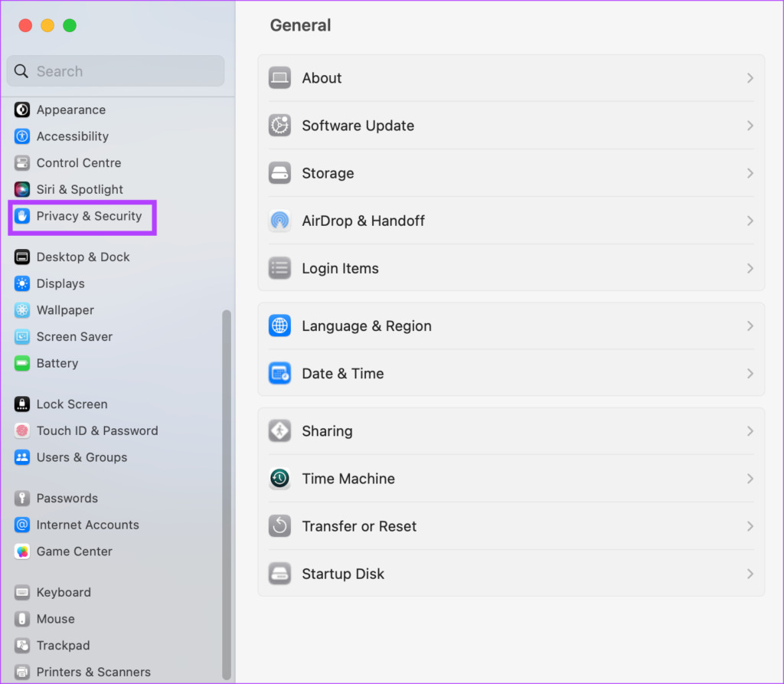The width and height of the screenshot is (784, 684).
Task: Open Transfer or Reset chevron
Action: (750, 526)
